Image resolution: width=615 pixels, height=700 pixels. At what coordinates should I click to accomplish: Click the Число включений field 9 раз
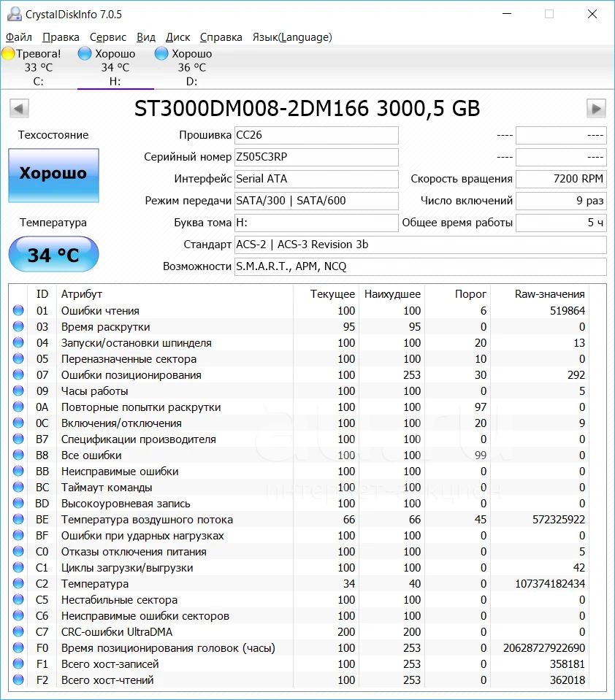[x=562, y=201]
